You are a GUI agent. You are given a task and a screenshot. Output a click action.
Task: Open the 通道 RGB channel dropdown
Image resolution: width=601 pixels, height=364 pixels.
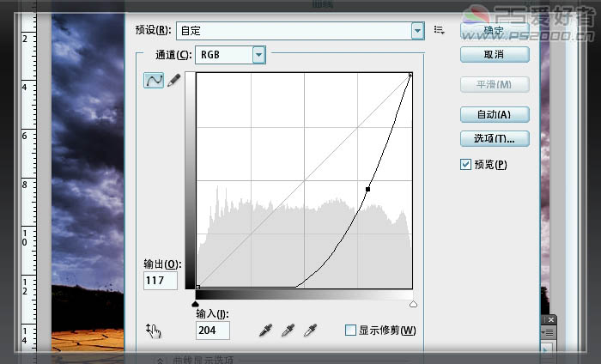(258, 55)
